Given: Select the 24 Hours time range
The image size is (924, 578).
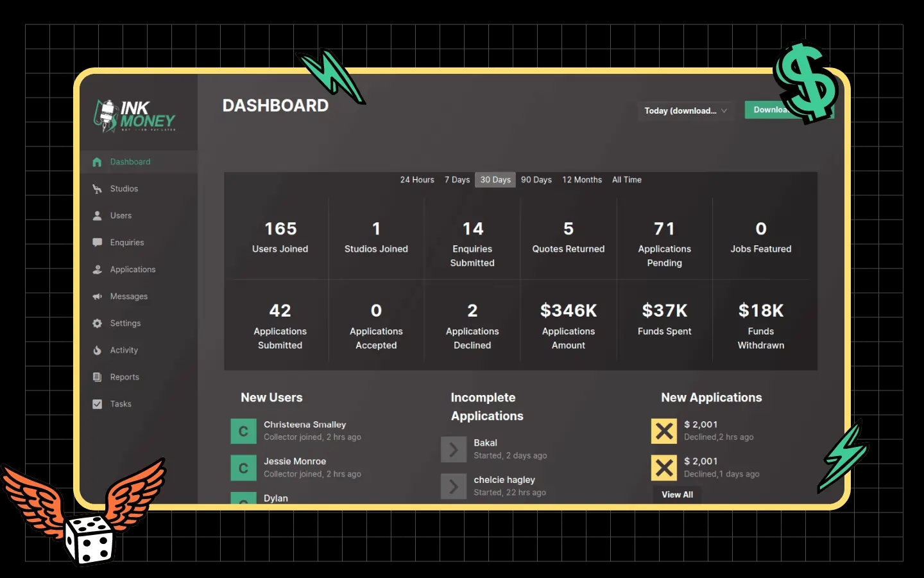Looking at the screenshot, I should (x=417, y=180).
